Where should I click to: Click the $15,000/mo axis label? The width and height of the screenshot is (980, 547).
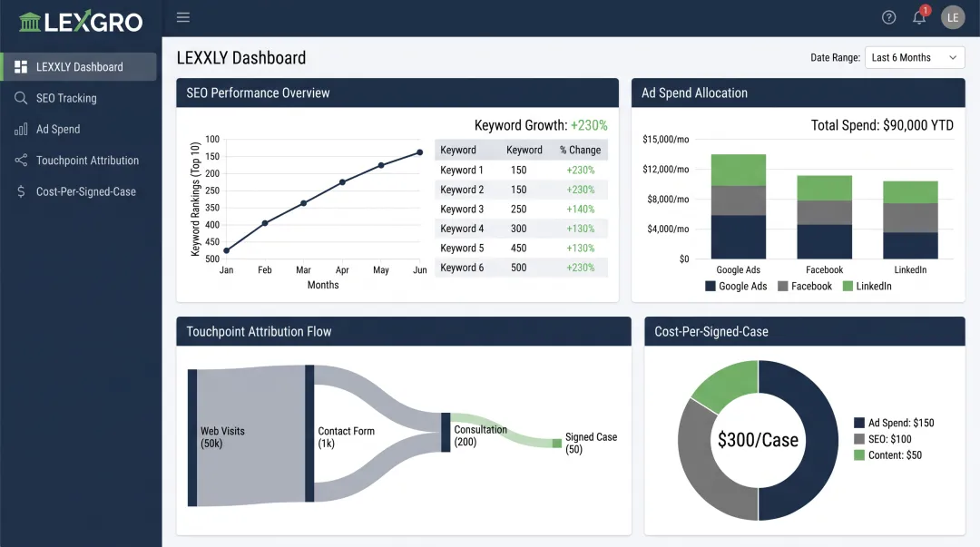[x=666, y=140]
